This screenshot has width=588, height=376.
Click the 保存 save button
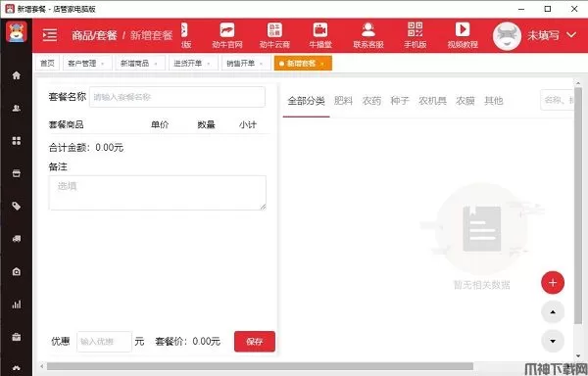point(255,341)
